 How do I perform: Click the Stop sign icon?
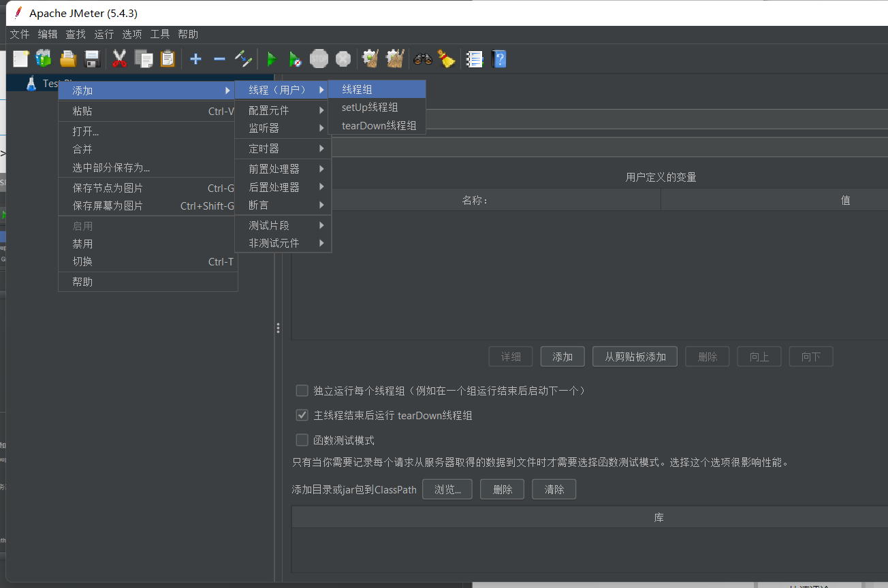(319, 59)
